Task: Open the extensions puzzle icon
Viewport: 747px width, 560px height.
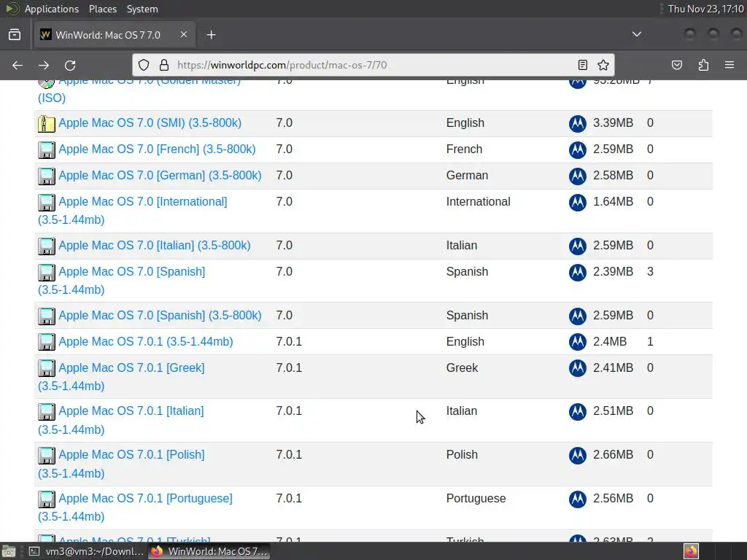Action: (703, 65)
